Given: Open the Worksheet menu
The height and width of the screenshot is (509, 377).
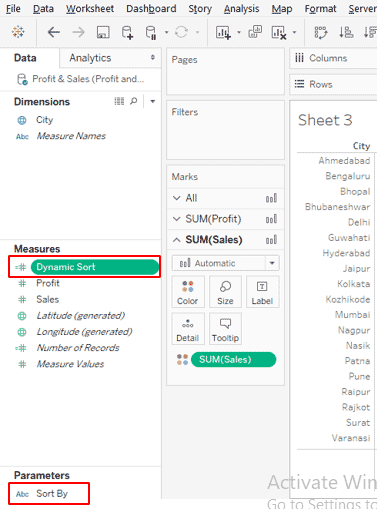Looking at the screenshot, I should [x=90, y=9].
